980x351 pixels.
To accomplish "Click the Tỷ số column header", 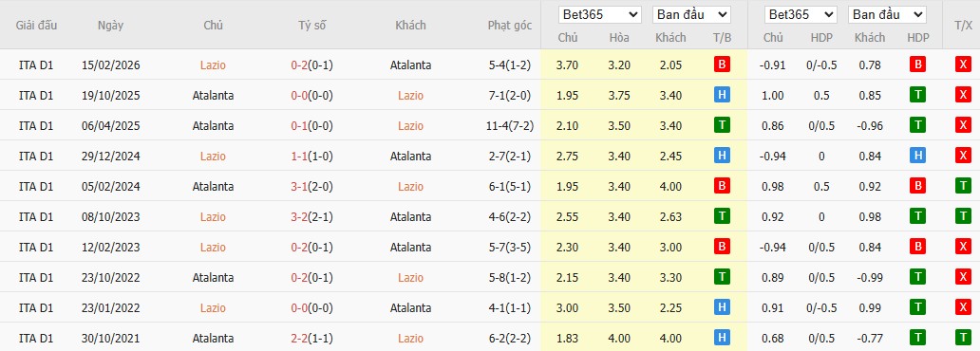I will [x=311, y=26].
